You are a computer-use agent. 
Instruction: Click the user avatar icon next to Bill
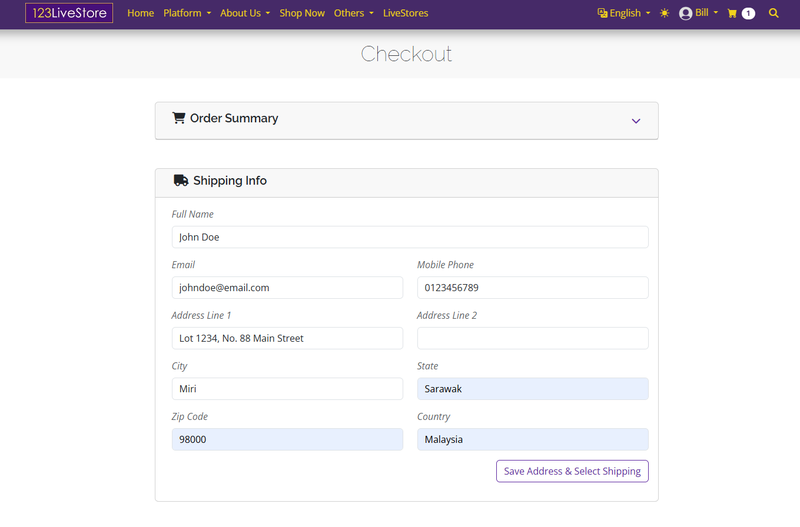tap(685, 14)
